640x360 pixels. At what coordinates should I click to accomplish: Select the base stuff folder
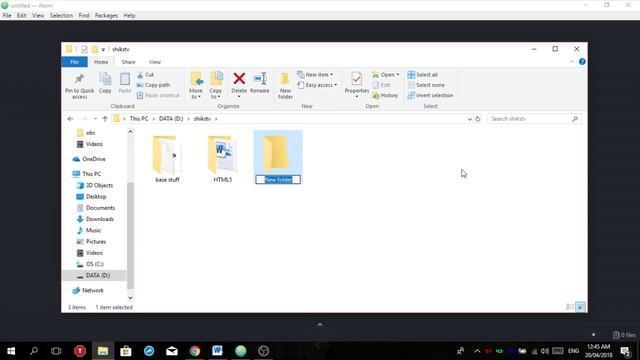tap(167, 159)
